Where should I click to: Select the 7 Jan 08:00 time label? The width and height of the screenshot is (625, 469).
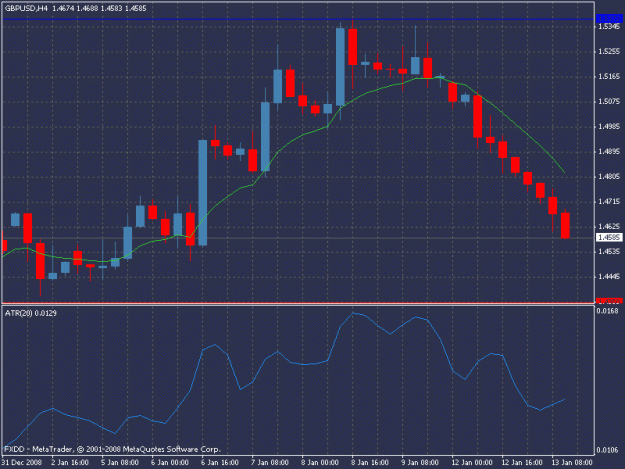(x=270, y=463)
